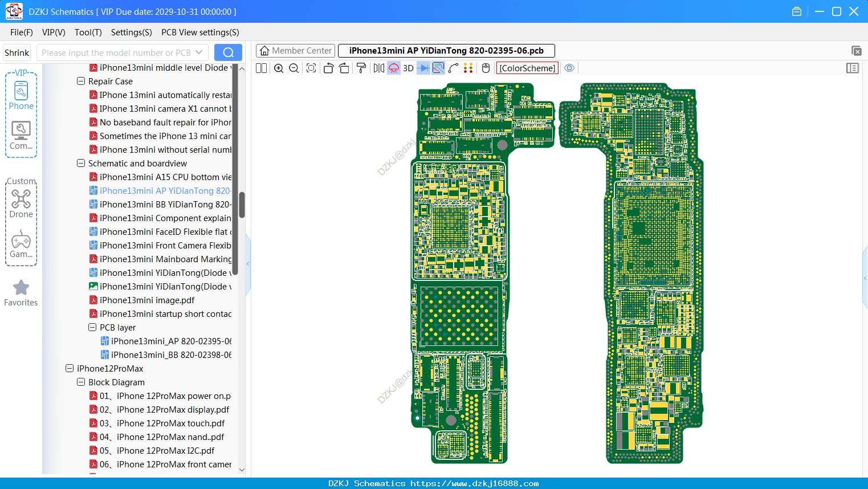868x489 pixels.
Task: Click the model number search input field
Action: 116,52
